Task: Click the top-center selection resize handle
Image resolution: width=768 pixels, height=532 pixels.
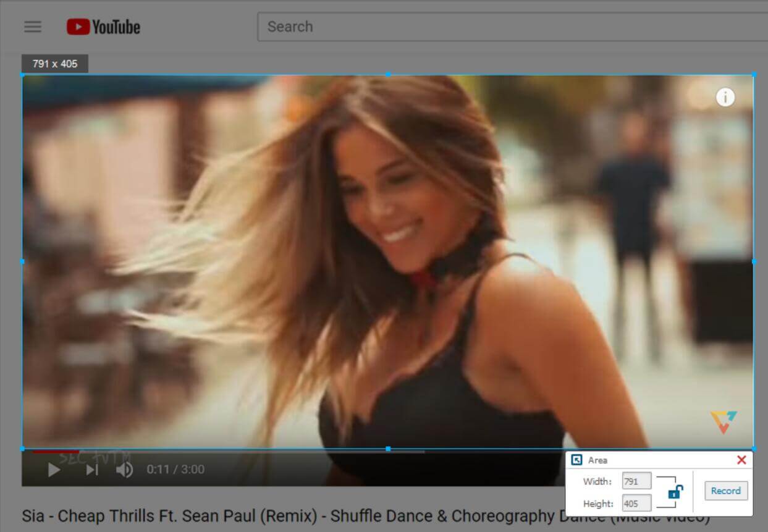Action: click(388, 74)
